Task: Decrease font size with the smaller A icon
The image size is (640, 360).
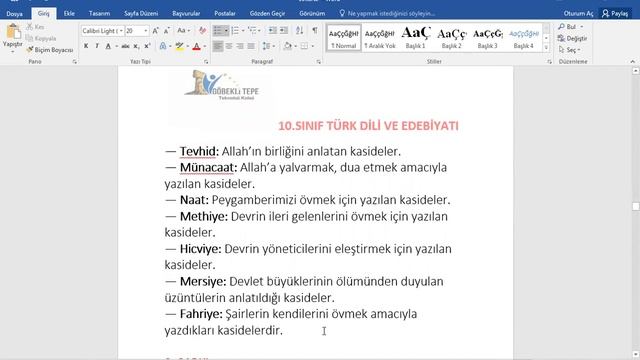Action: click(167, 31)
